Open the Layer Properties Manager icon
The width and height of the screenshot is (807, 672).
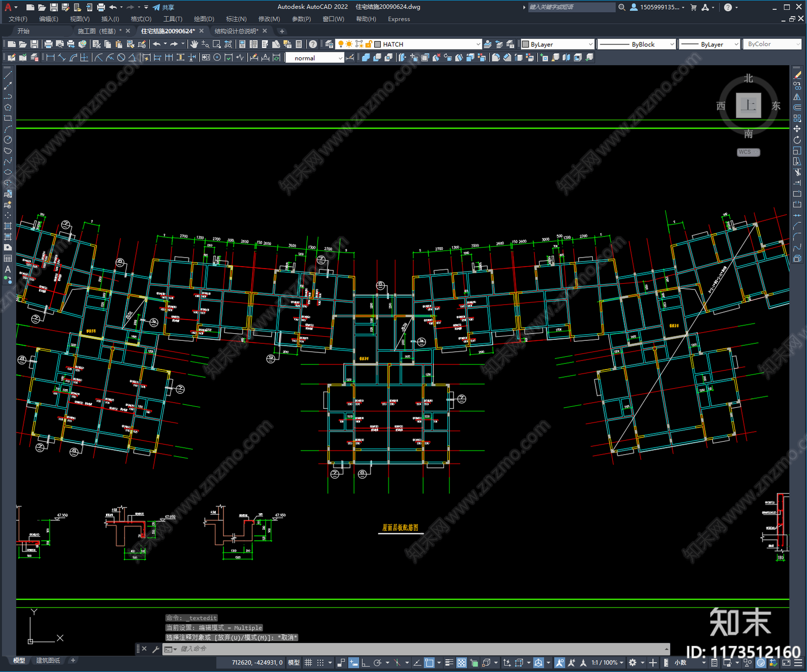329,44
